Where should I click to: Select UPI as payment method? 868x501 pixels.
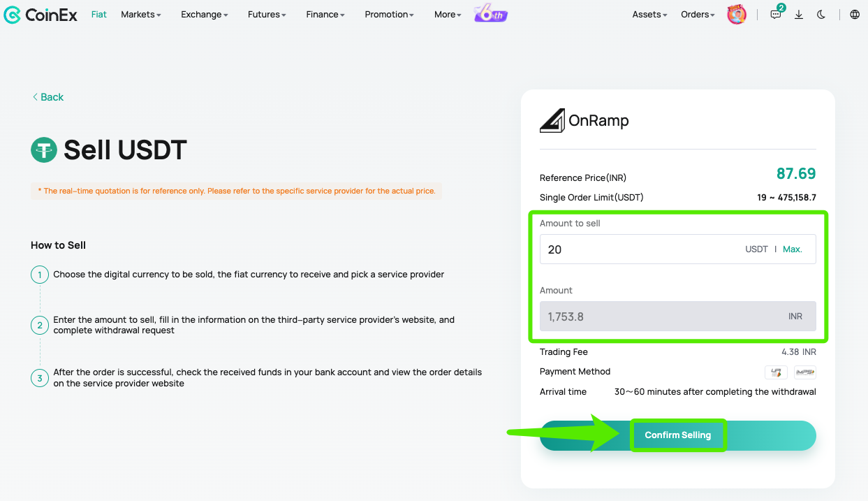coord(776,372)
